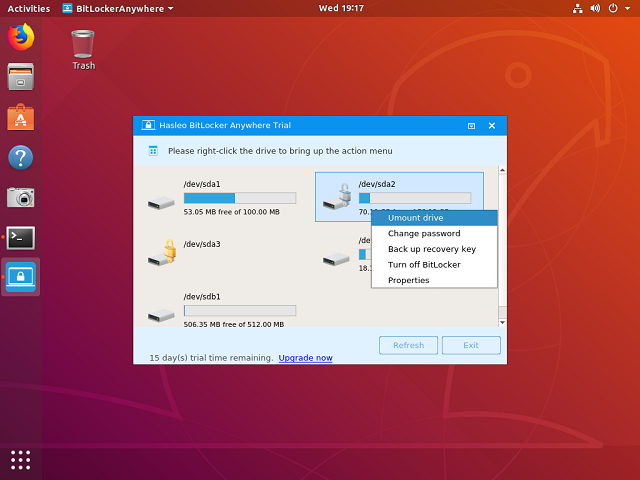Click the partially hidden drive icon below sda2
Image resolution: width=640 pixels, height=480 pixels.
pos(336,259)
